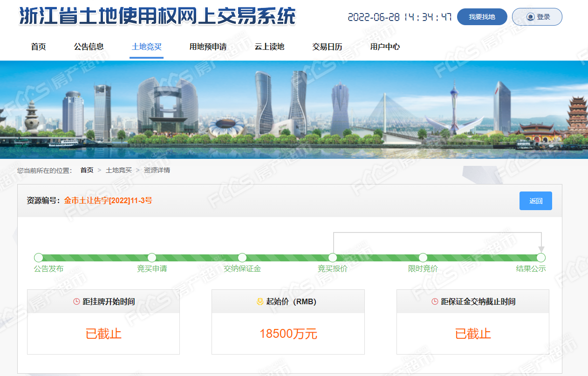
Task: Go to 土地竞买 in the breadcrumb
Action: (x=119, y=171)
